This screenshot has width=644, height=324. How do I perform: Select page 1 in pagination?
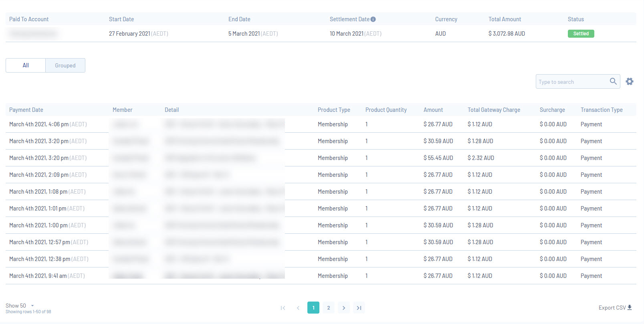pos(313,308)
